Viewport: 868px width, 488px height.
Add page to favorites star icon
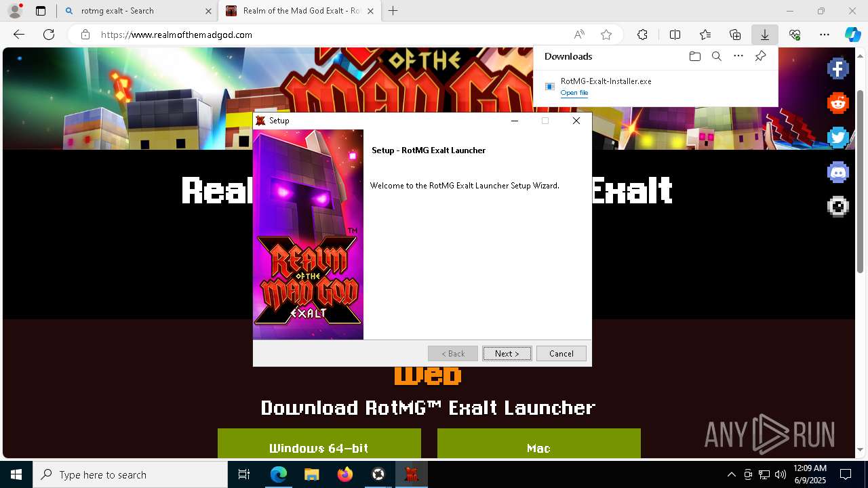(606, 35)
